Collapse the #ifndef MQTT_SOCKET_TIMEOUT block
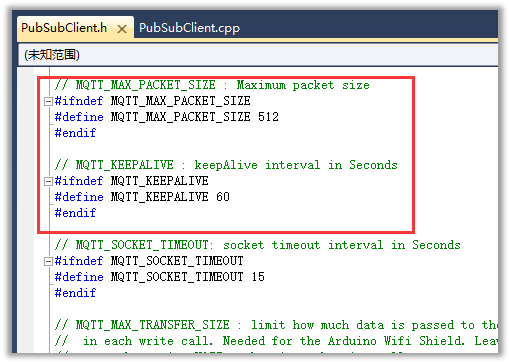Viewport: 509px width, 364px height. coord(48,261)
